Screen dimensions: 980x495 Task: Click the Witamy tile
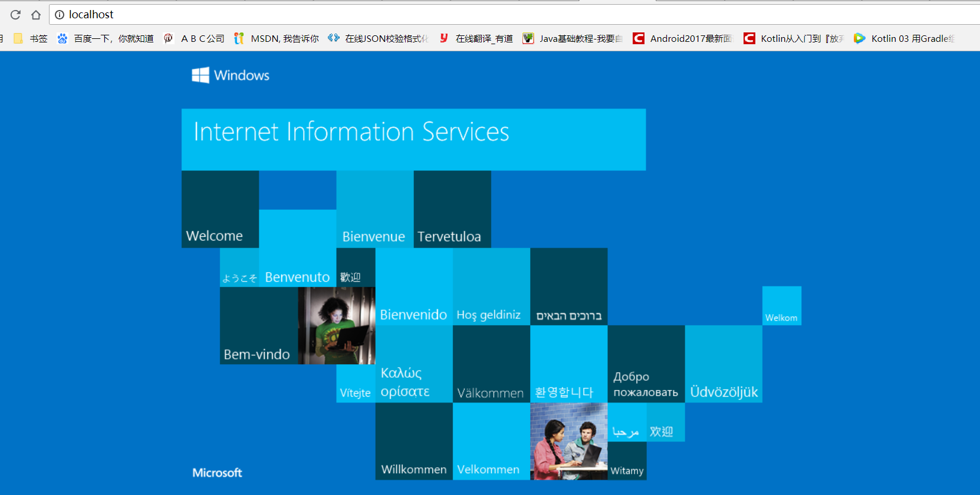pos(627,461)
